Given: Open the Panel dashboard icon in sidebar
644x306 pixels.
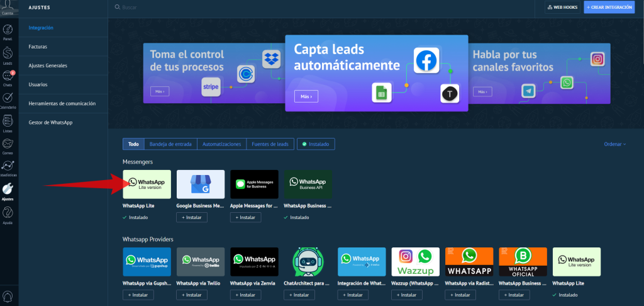Looking at the screenshot, I should (x=8, y=31).
